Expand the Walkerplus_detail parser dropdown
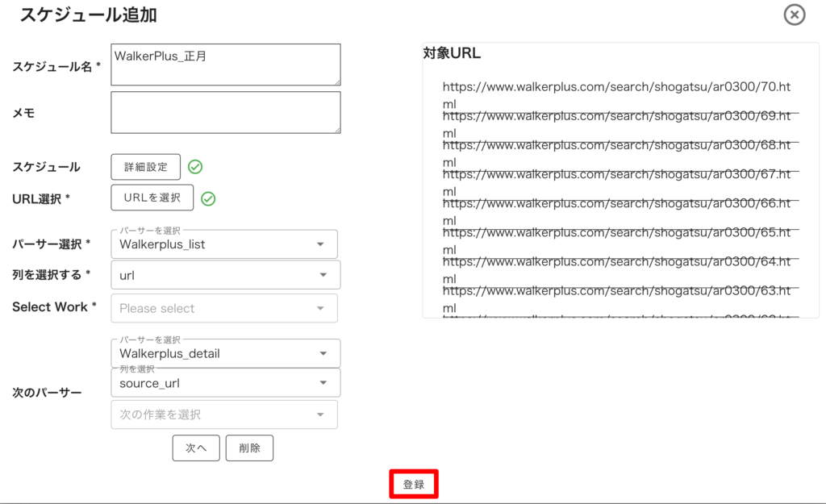The image size is (826, 504). coord(225,353)
